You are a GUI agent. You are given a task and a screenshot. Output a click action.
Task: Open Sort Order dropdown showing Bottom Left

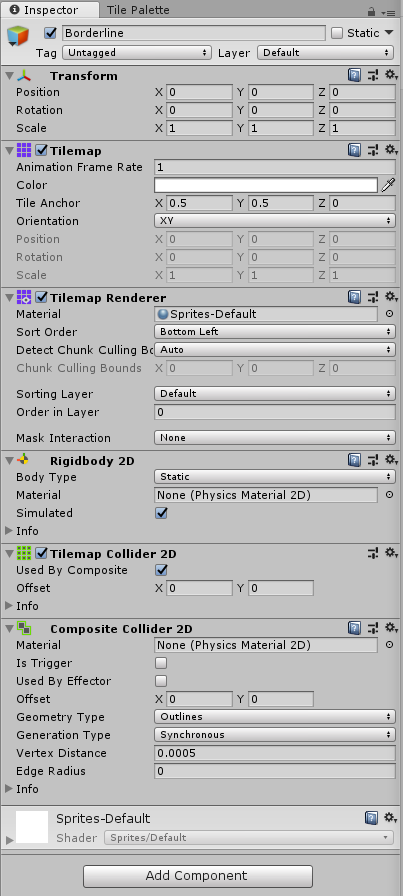[x=275, y=331]
